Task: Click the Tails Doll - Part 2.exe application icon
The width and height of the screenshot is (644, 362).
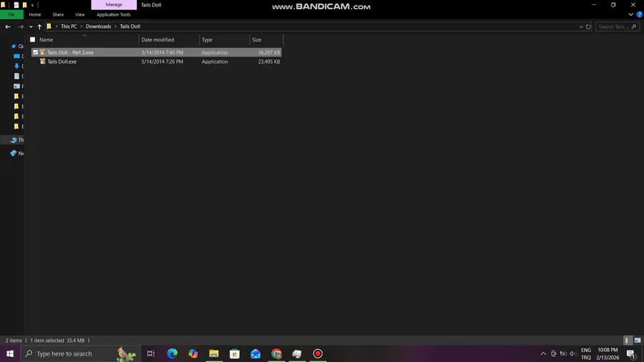Action: pyautogui.click(x=42, y=52)
